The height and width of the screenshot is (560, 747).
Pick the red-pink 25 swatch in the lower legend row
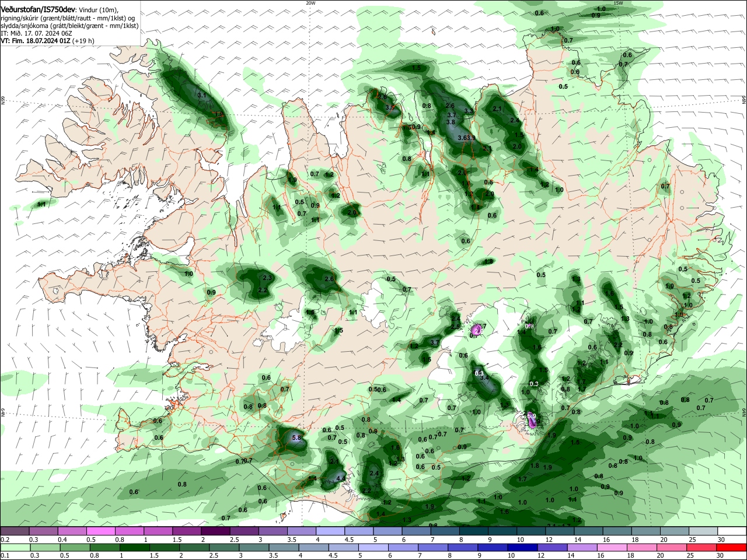701,547
